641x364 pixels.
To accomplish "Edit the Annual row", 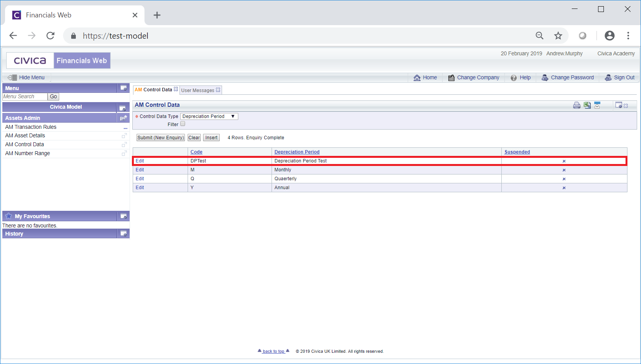I will tap(140, 188).
